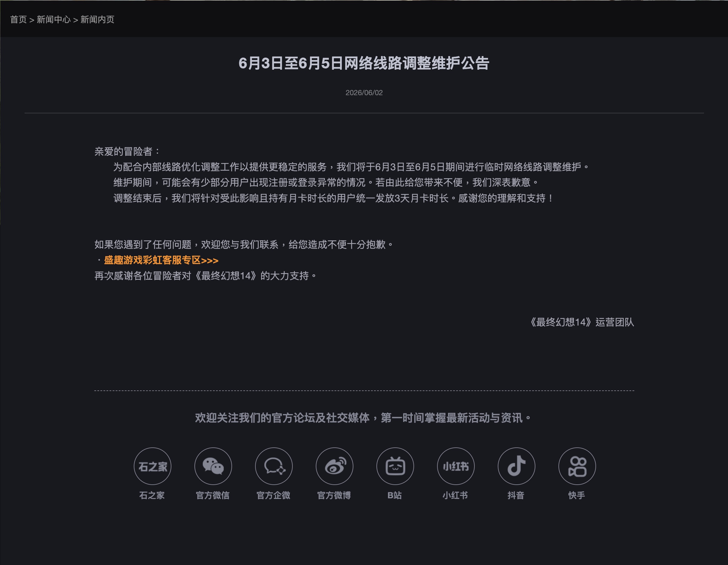Click the headline 6月3日至6月5日网络线路调整维护公告
The height and width of the screenshot is (565, 728).
click(x=364, y=63)
